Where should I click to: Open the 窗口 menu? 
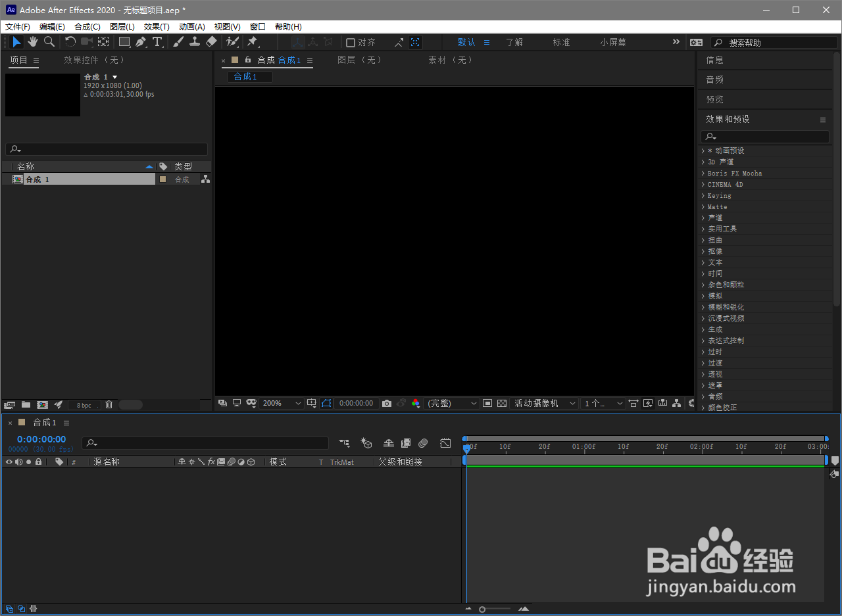click(258, 27)
